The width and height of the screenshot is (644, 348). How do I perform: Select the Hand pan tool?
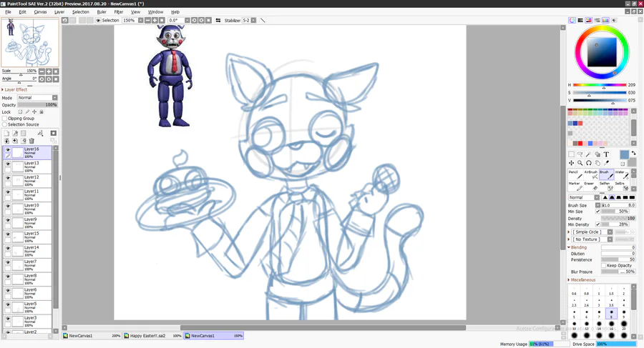[x=597, y=163]
